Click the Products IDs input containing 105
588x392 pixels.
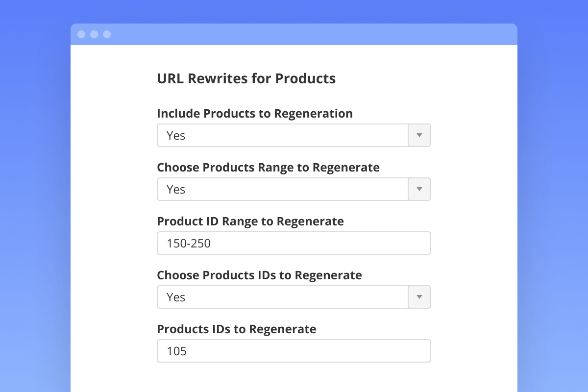(x=294, y=351)
